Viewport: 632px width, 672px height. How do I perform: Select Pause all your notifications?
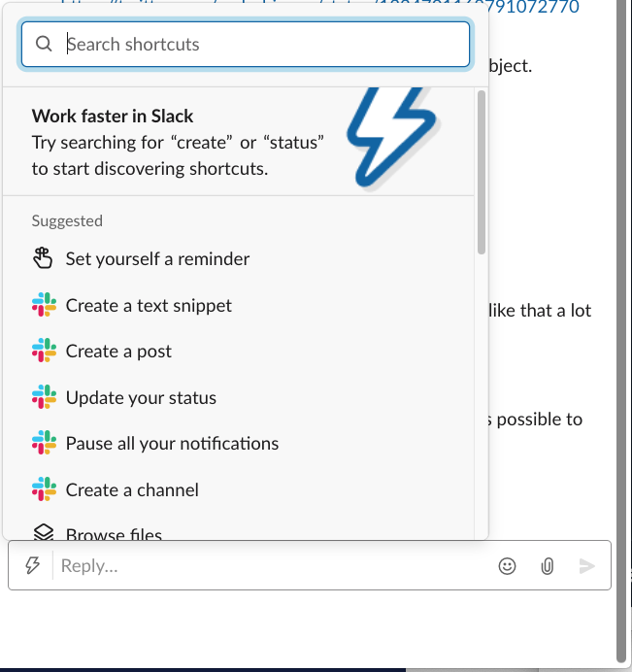[239, 444]
